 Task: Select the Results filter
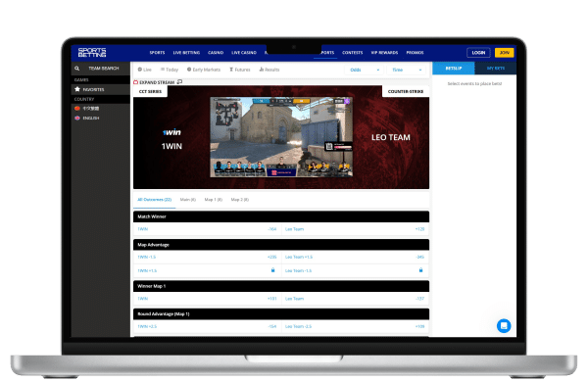269,70
